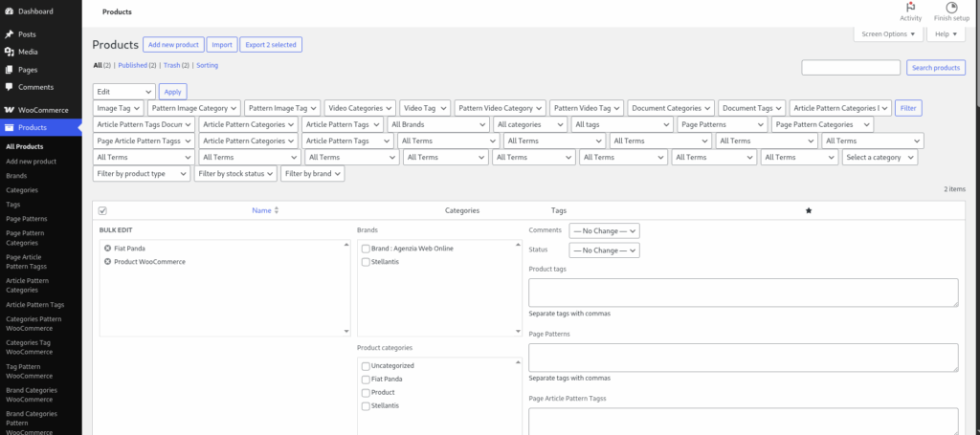Click the Media icon in sidebar
The height and width of the screenshot is (435, 980).
(x=10, y=52)
